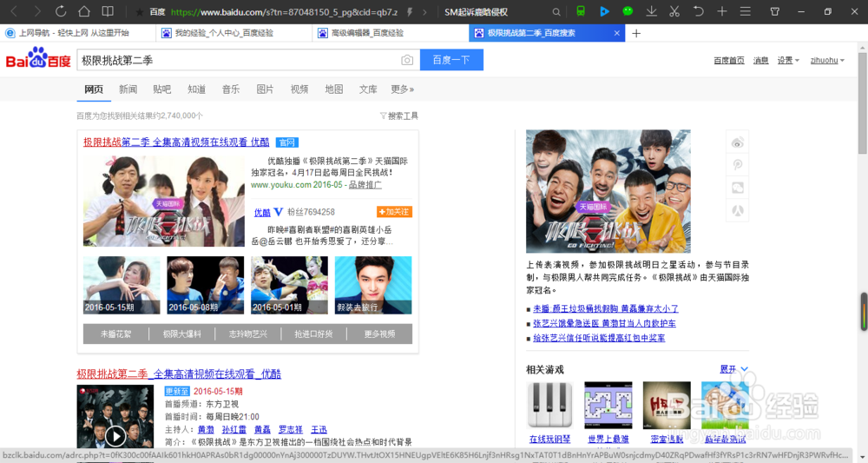Viewport: 868px width, 463px height.
Task: Open the reading mode book icon
Action: (108, 11)
